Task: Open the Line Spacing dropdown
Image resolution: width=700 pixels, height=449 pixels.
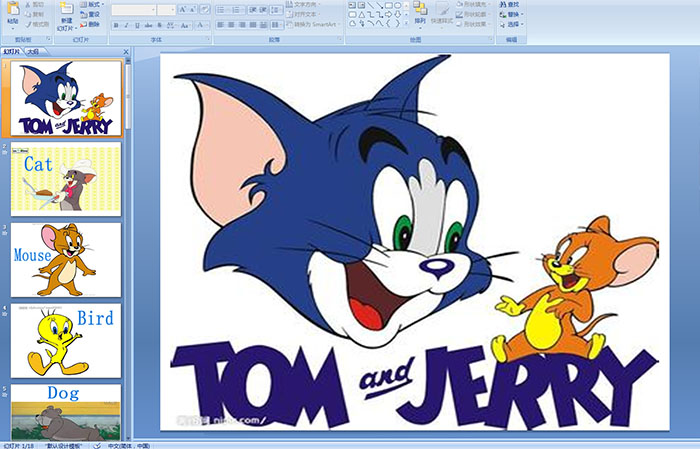Action: [x=276, y=10]
